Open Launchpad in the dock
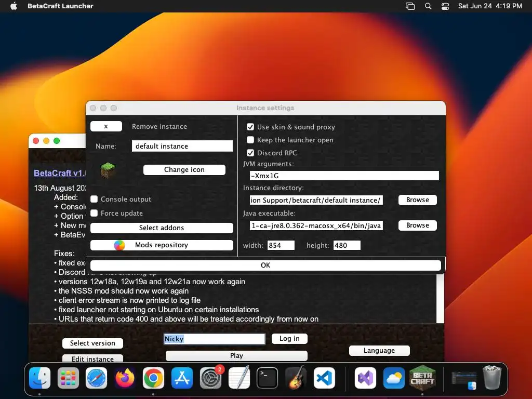Screen dimensions: 532x399 (x=68, y=378)
